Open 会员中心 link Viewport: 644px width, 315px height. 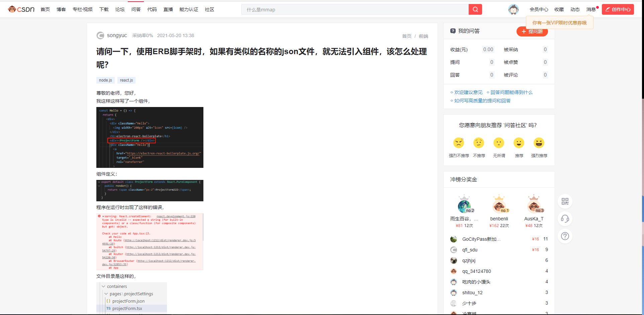539,9
